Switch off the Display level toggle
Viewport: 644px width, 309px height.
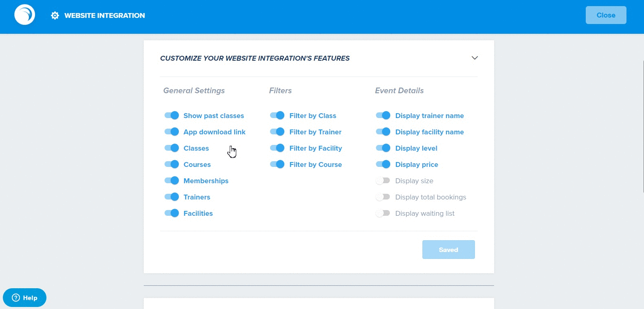(x=383, y=148)
